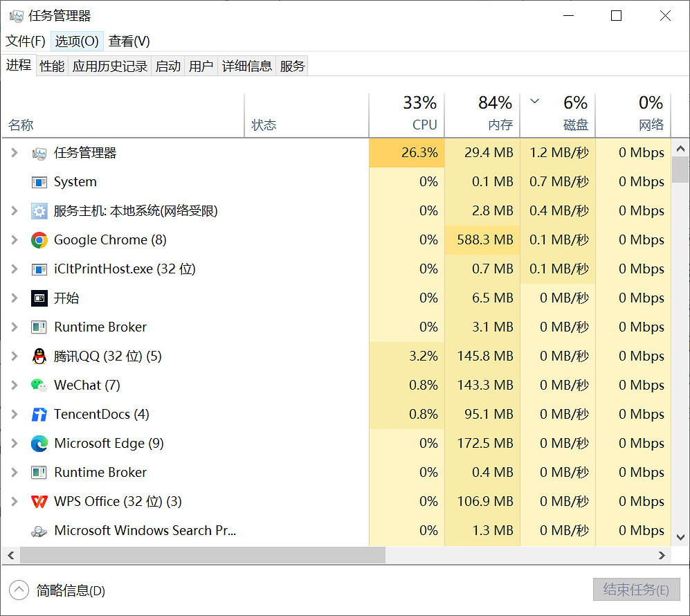690x616 pixels.
Task: Click the WPS Office red icon
Action: pyautogui.click(x=39, y=501)
